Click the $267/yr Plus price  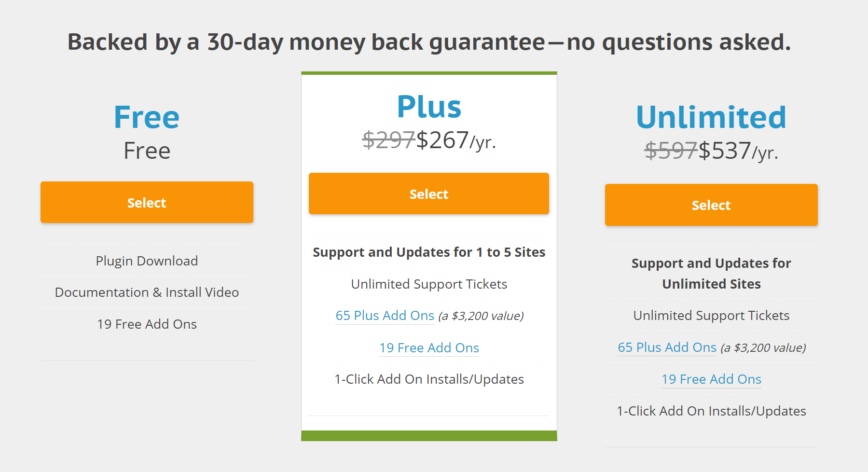coord(455,140)
